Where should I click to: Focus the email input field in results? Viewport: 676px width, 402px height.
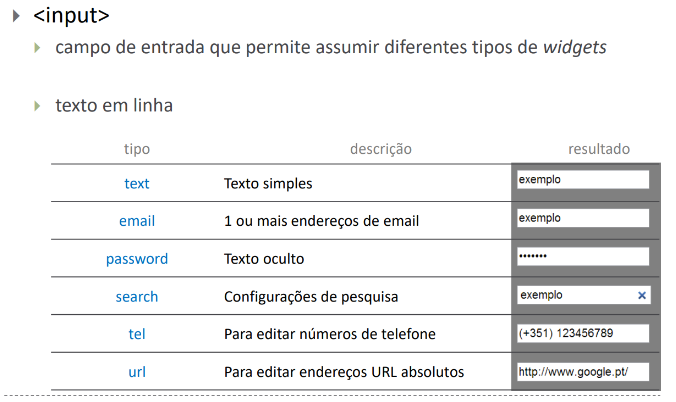[583, 218]
